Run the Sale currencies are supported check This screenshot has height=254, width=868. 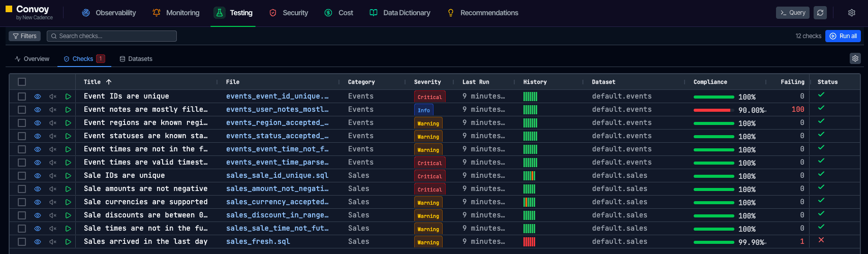coord(68,202)
